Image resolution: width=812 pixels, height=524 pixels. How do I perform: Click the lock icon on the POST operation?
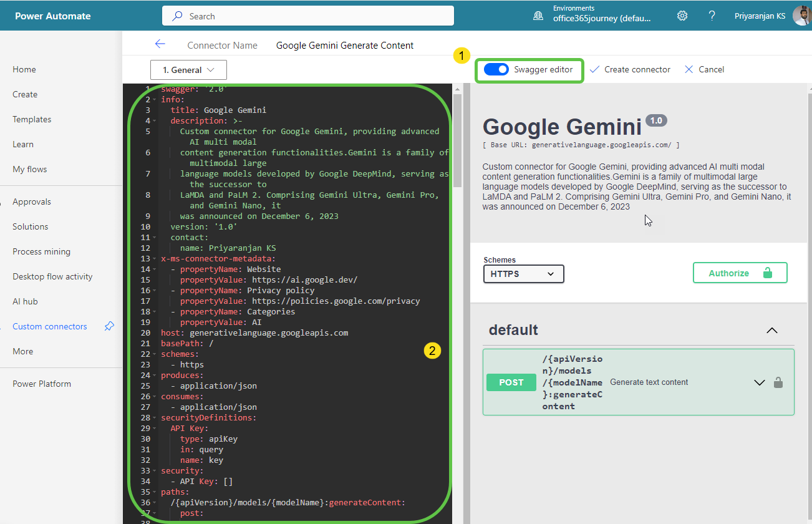pyautogui.click(x=778, y=382)
